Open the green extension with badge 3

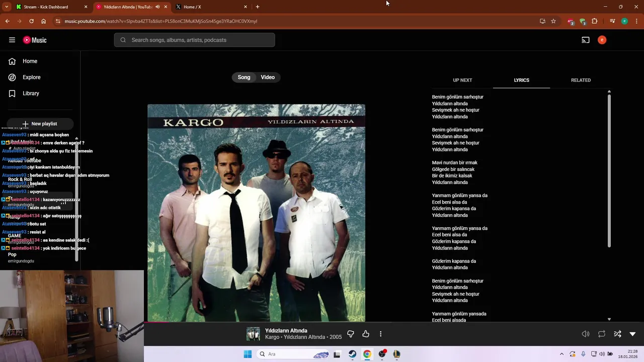coord(582,21)
